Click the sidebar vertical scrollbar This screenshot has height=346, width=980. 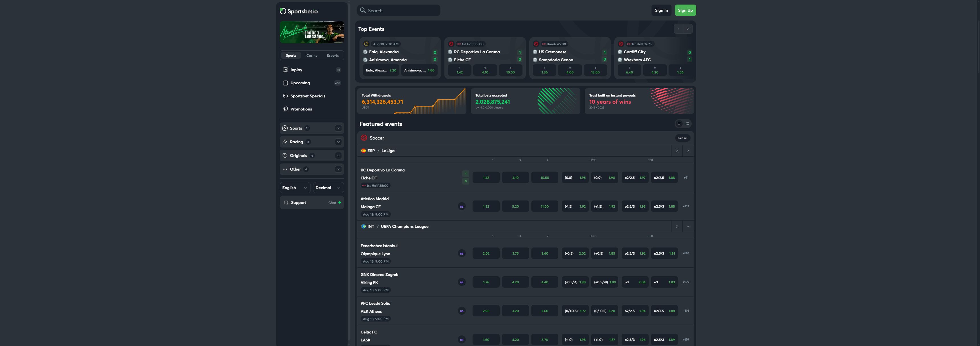tap(348, 171)
